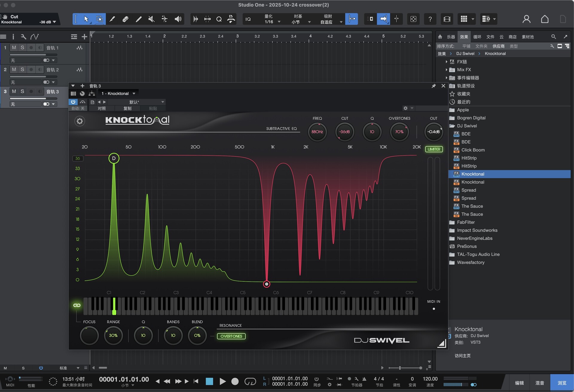Click the 访问主页 link
Screen dimensions: 574x392
tap(462, 356)
